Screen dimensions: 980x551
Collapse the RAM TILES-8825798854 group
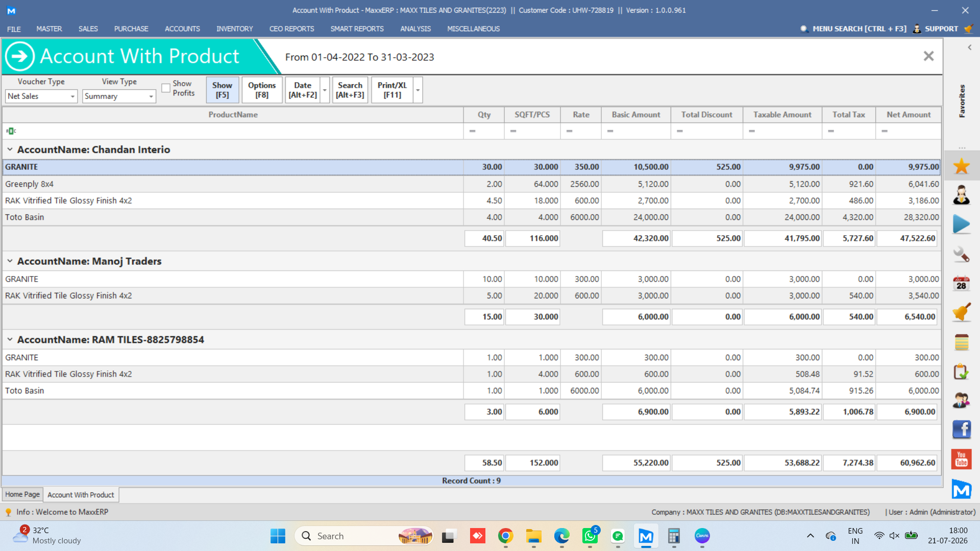pos(10,339)
